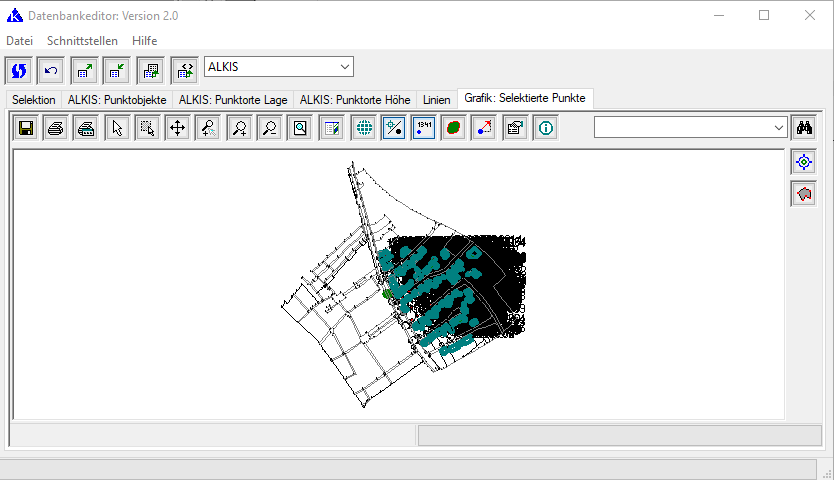This screenshot has width=834, height=480.
Task: Open the ALKIS dropdown list
Action: coord(345,67)
